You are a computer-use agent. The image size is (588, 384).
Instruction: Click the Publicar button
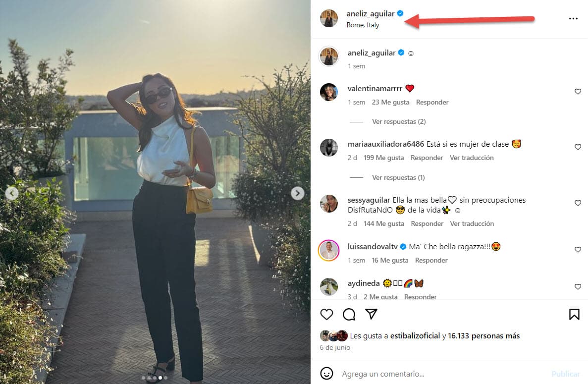tap(565, 374)
